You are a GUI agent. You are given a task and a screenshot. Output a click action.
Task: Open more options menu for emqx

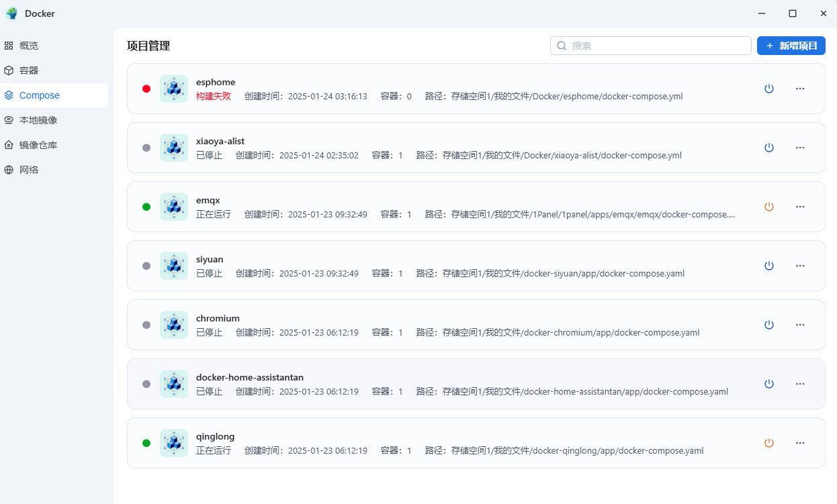(800, 207)
